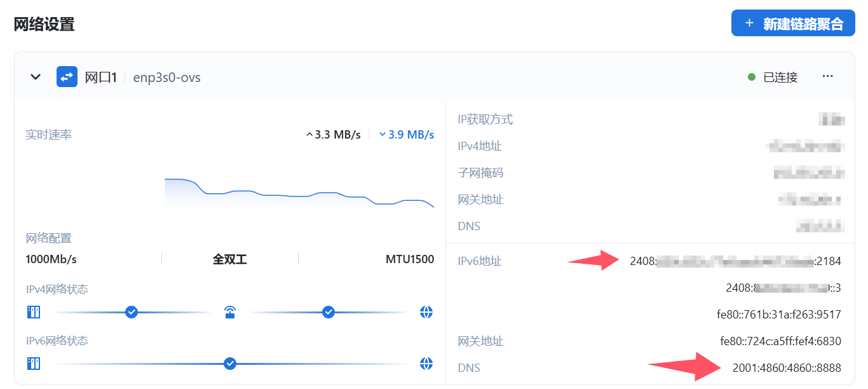The image size is (868, 389).
Task: Click the globe icon in IPv4网络状态
Action: click(426, 312)
